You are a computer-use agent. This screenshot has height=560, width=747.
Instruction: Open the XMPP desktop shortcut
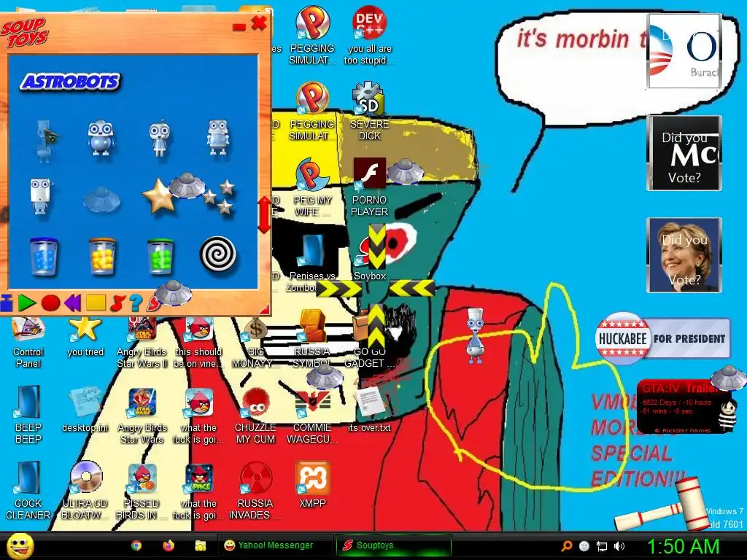pos(312,485)
